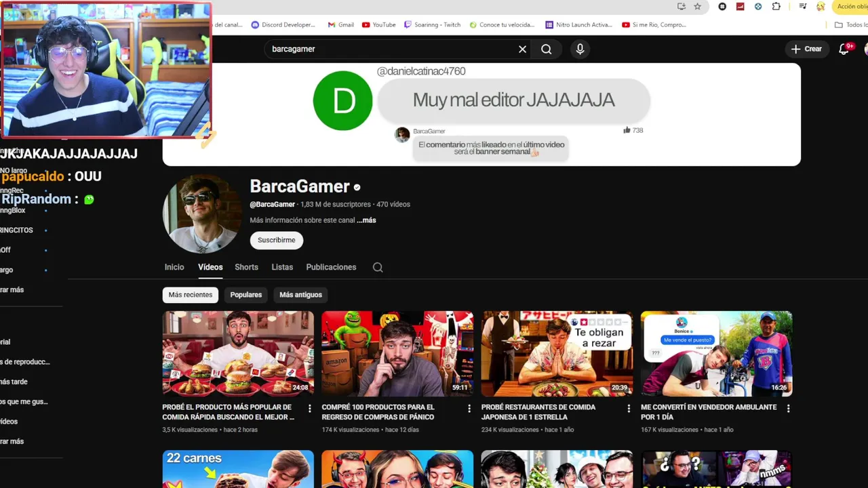Viewport: 868px width, 488px height.
Task: Open the Conoce tu velocidad bookmark
Action: (x=502, y=24)
